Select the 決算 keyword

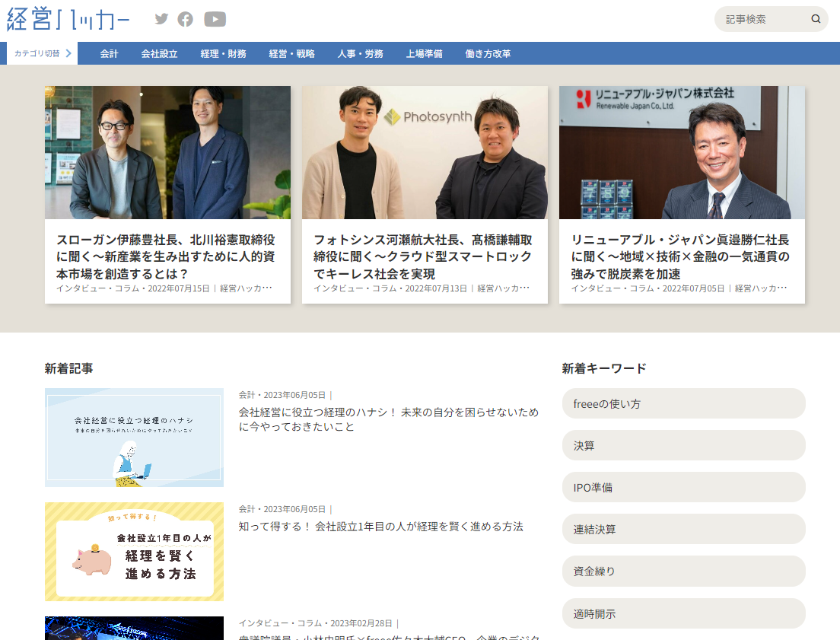(x=683, y=445)
